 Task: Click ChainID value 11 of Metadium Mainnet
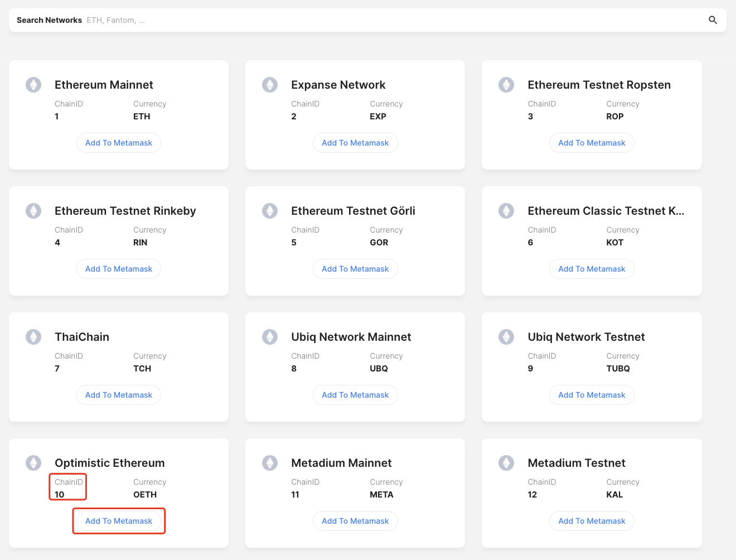click(x=296, y=495)
